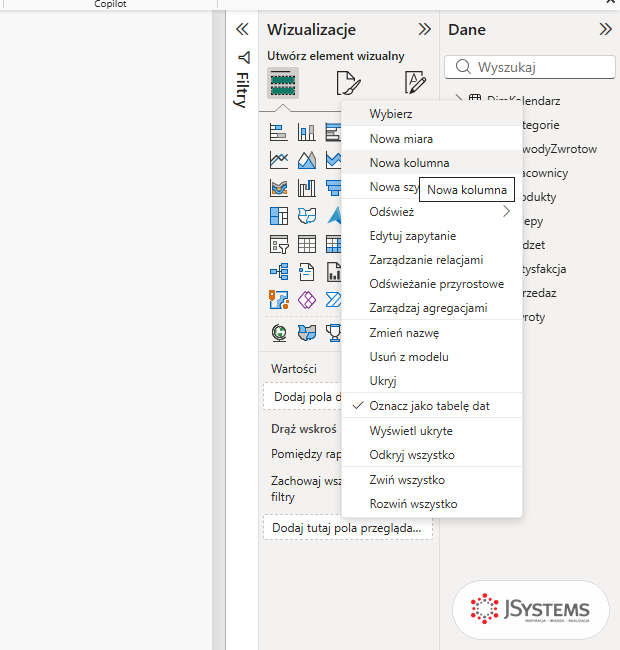Choose Zwiń wszystko
Screen dimensions: 620x650
[431, 479]
